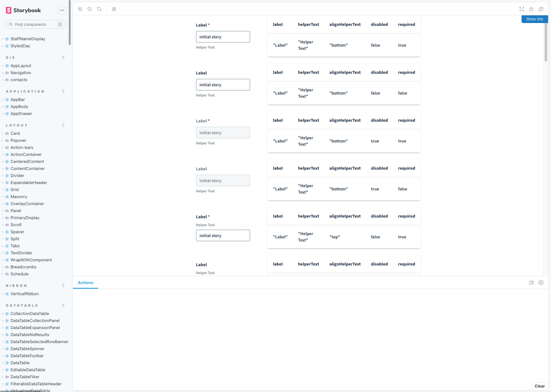Toggle the background grid icon in toolbar

(x=114, y=9)
